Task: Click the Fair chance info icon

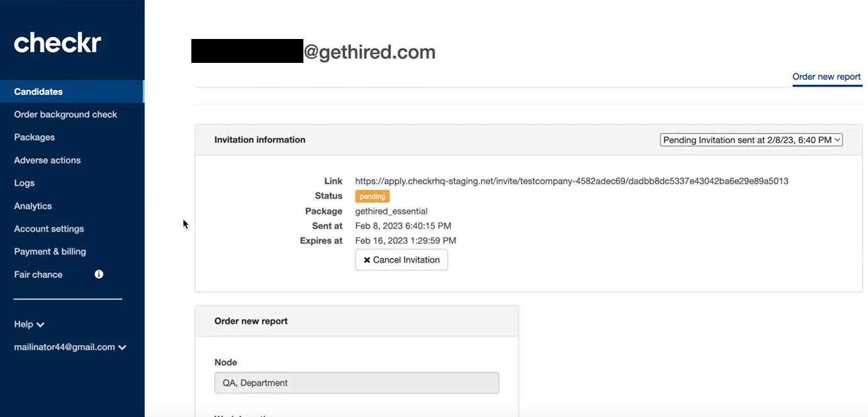Action: (99, 274)
